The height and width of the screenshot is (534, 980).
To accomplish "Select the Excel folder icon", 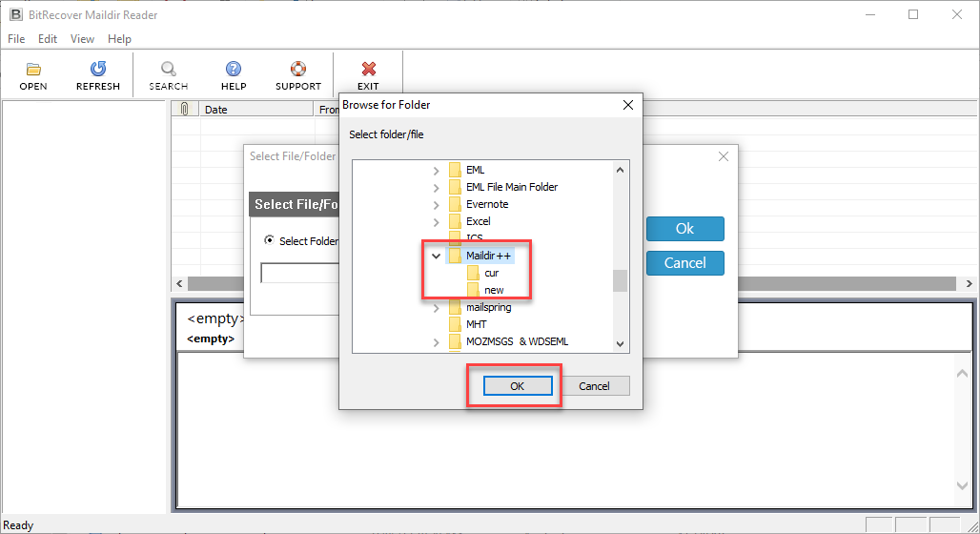I will click(455, 221).
